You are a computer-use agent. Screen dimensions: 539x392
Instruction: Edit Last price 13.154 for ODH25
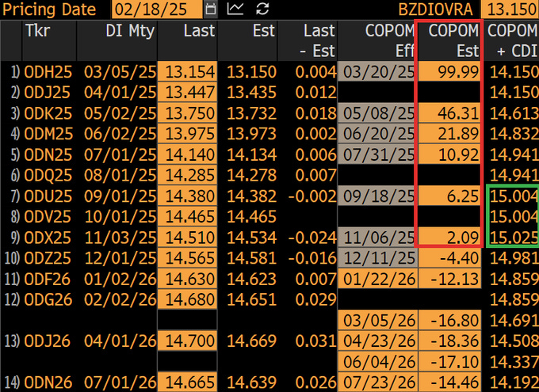coord(187,71)
